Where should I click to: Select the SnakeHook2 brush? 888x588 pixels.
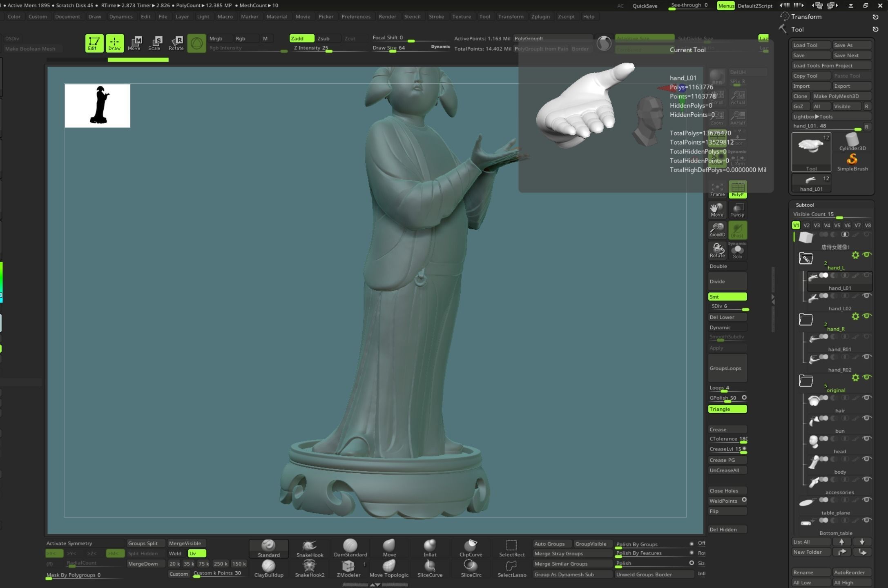pyautogui.click(x=310, y=568)
